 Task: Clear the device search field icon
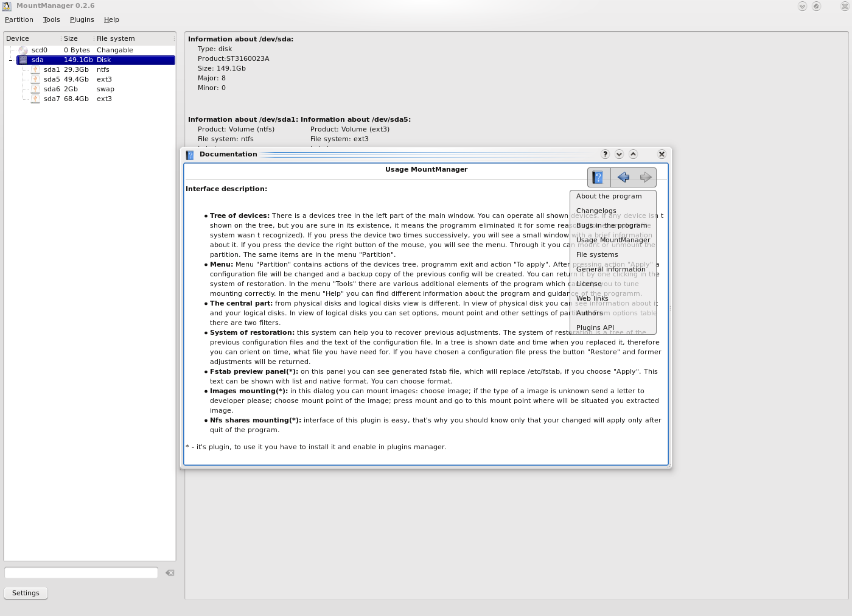(170, 573)
